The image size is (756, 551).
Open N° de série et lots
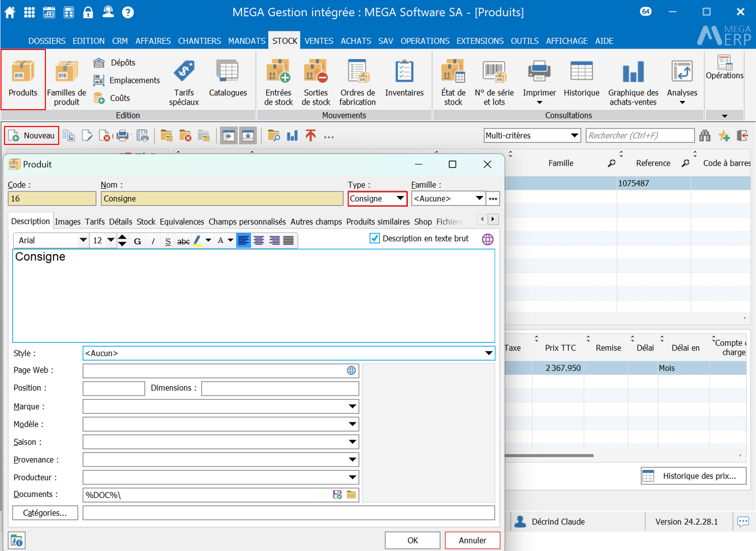point(494,83)
